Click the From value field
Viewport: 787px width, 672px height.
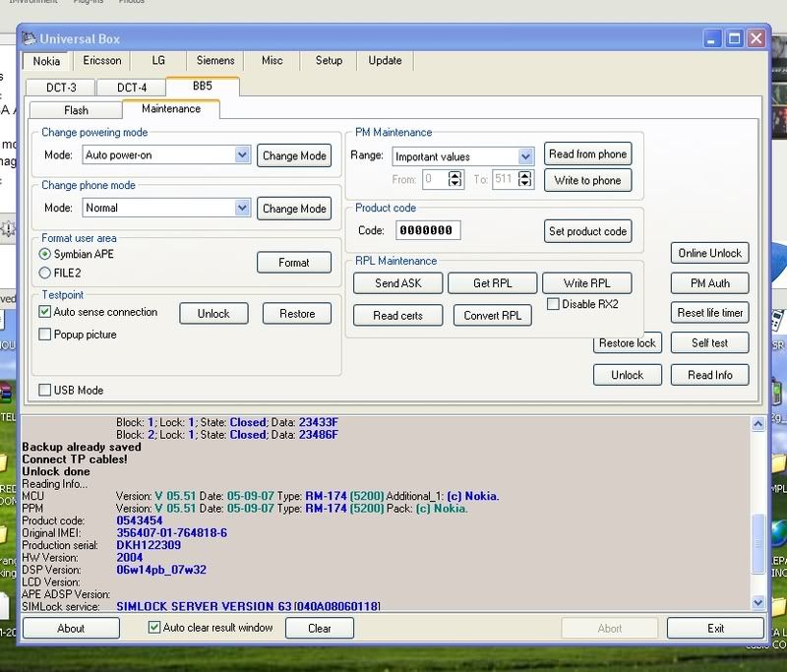click(435, 179)
